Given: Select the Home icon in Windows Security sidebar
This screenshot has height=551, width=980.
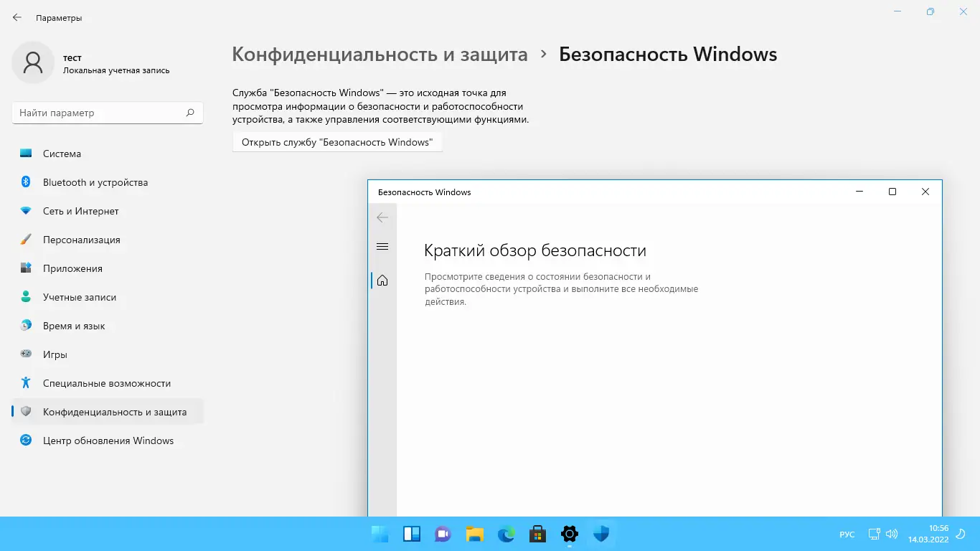Looking at the screenshot, I should point(382,280).
